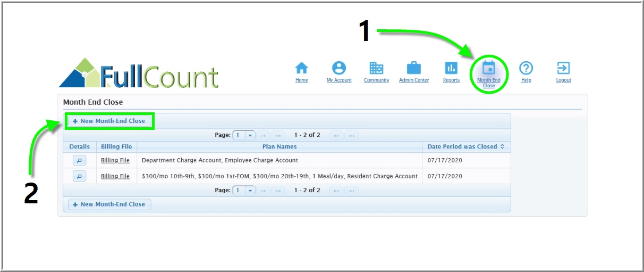Jump to the last page in top pager
This screenshot has height=272, width=644.
tap(351, 135)
